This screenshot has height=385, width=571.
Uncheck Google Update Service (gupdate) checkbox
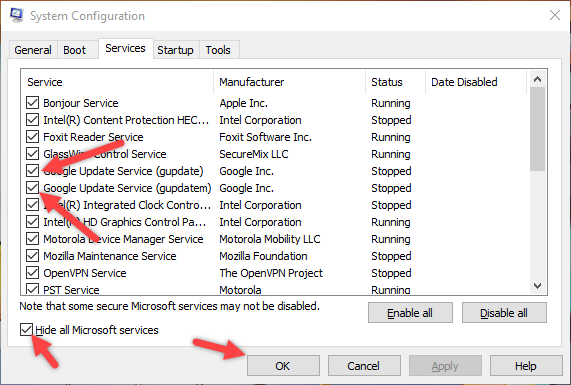point(32,171)
